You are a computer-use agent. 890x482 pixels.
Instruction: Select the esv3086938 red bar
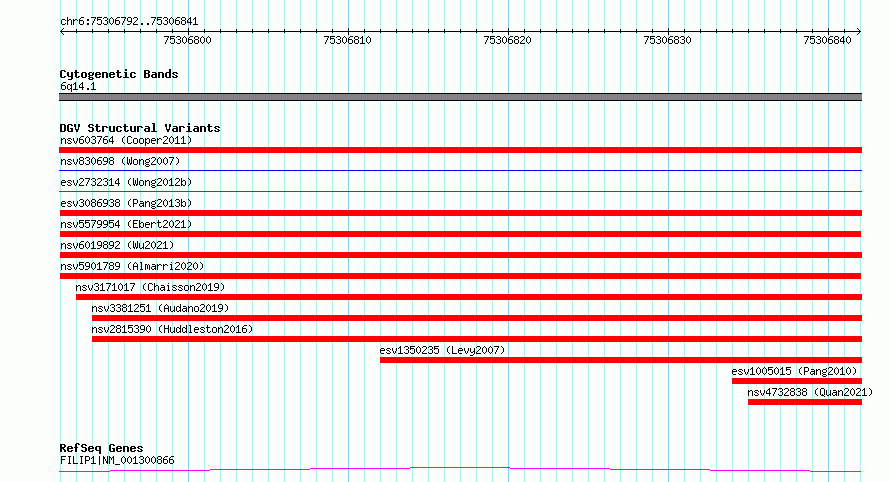click(460, 213)
